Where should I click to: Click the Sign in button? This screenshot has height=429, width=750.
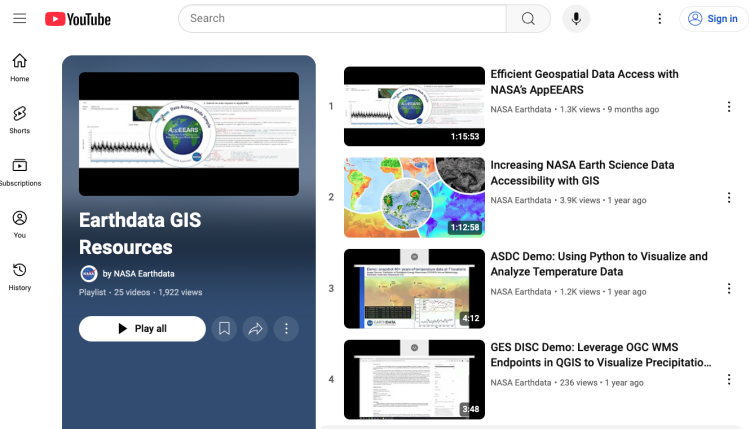713,19
